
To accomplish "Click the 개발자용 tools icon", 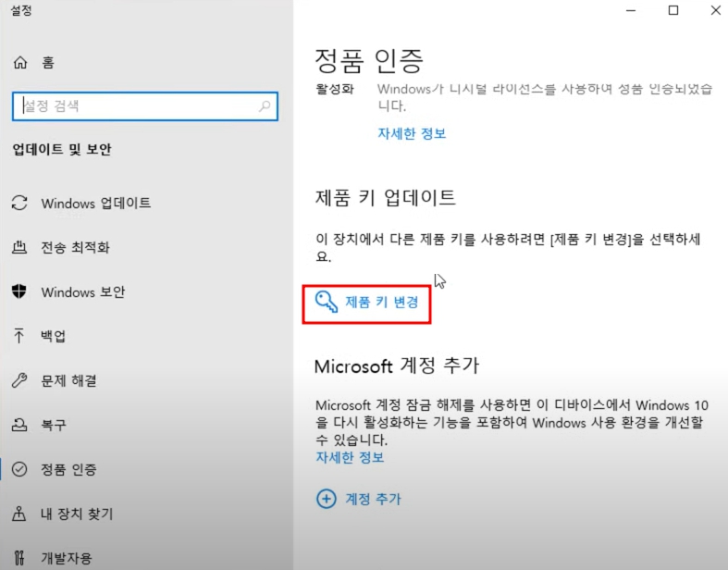I will (19, 557).
